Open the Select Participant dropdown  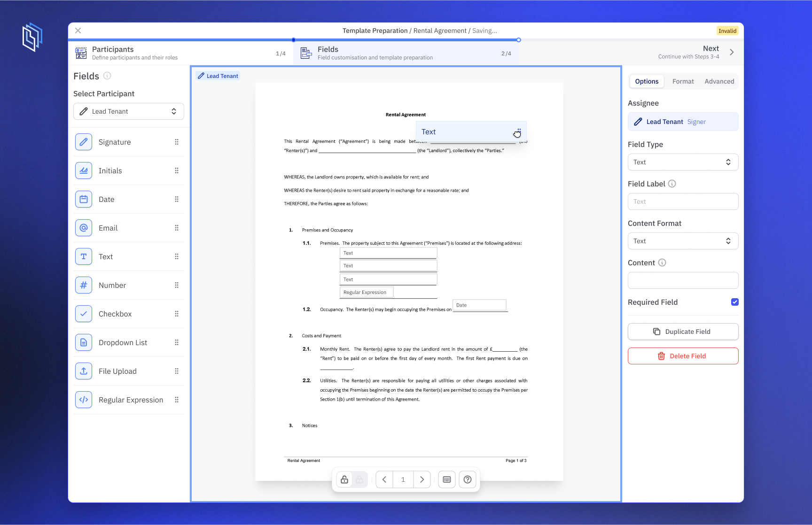tap(128, 111)
